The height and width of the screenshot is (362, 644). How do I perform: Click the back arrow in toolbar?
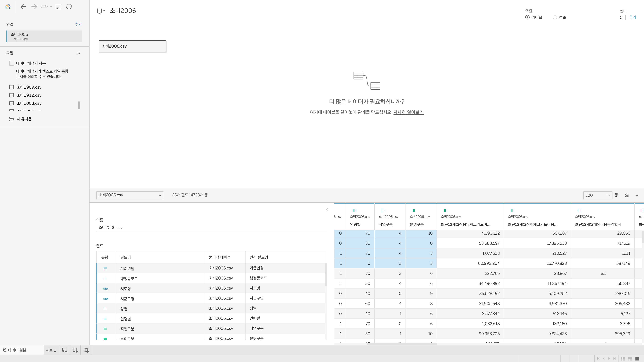pyautogui.click(x=23, y=7)
